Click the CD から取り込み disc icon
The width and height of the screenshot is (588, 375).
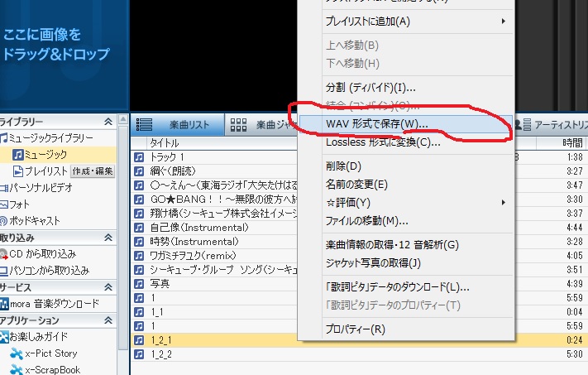(4, 253)
